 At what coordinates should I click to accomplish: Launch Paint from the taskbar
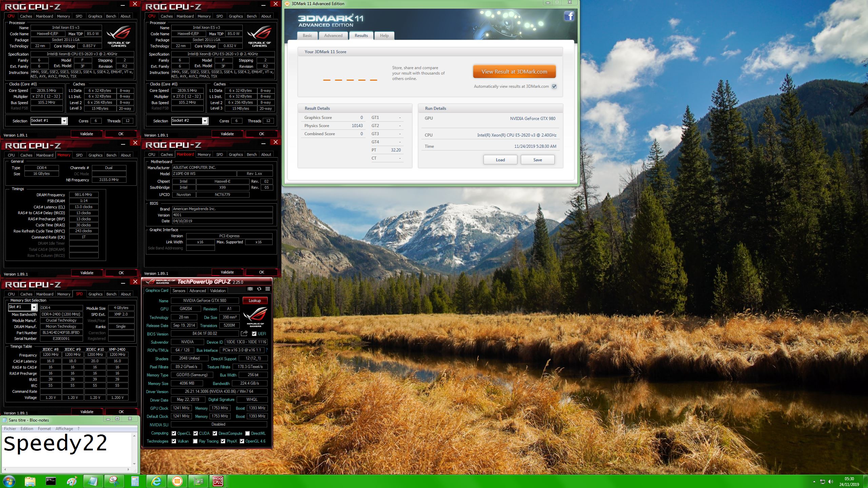[x=72, y=481]
